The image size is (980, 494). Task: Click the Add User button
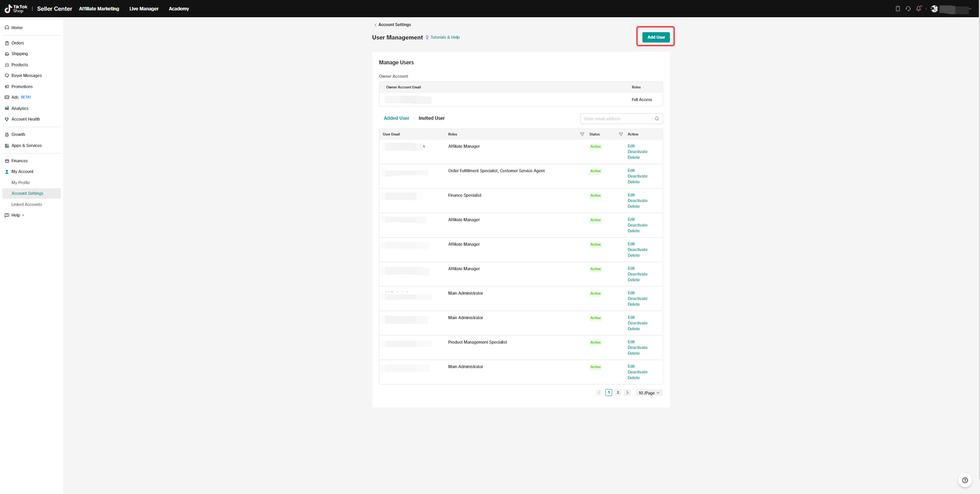click(x=656, y=37)
